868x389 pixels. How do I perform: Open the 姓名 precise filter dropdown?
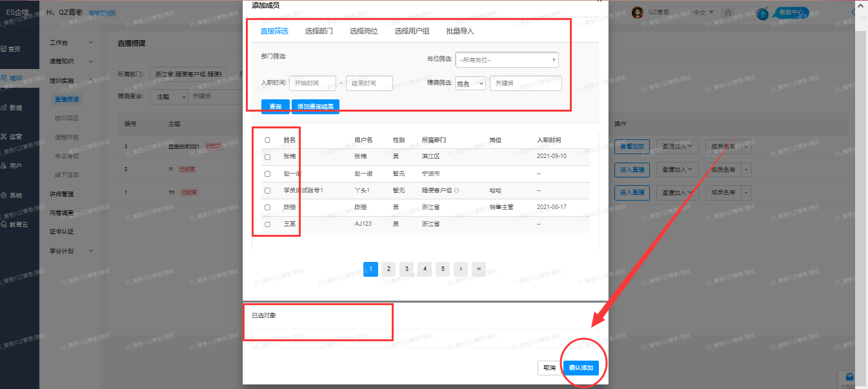(x=470, y=84)
